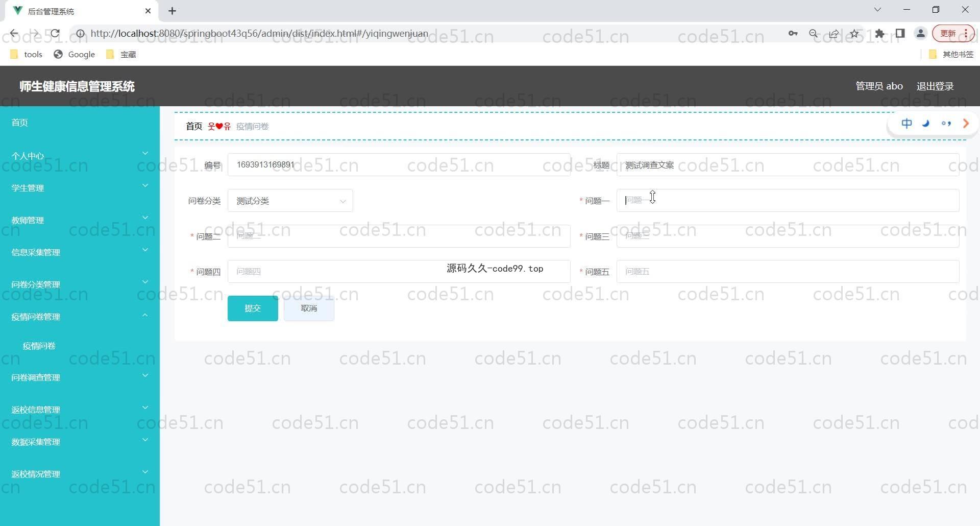Click the 标题 input field
980x526 pixels.
click(788, 165)
